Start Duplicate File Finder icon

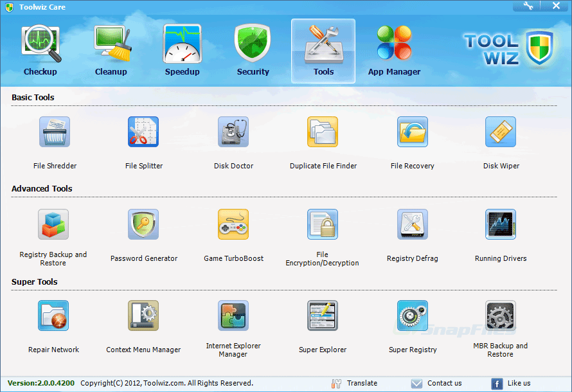tap(323, 132)
